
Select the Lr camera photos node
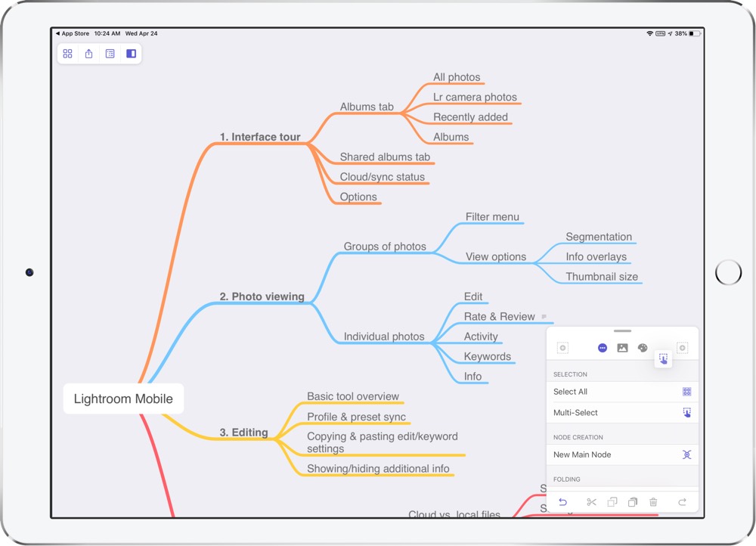tap(475, 97)
